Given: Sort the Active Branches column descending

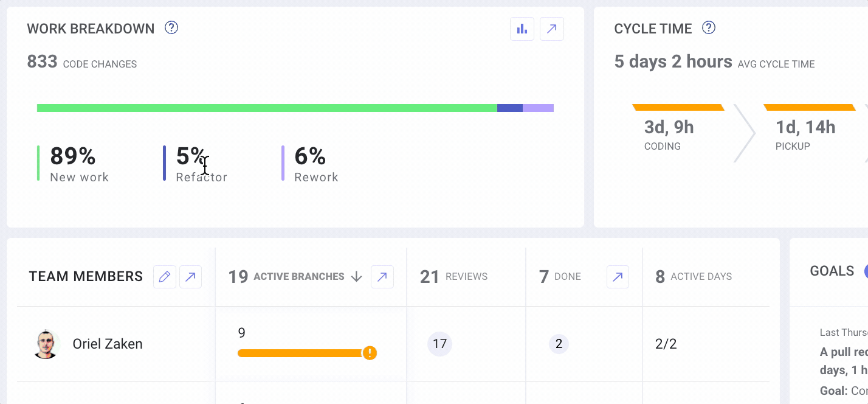Looking at the screenshot, I should click(356, 276).
